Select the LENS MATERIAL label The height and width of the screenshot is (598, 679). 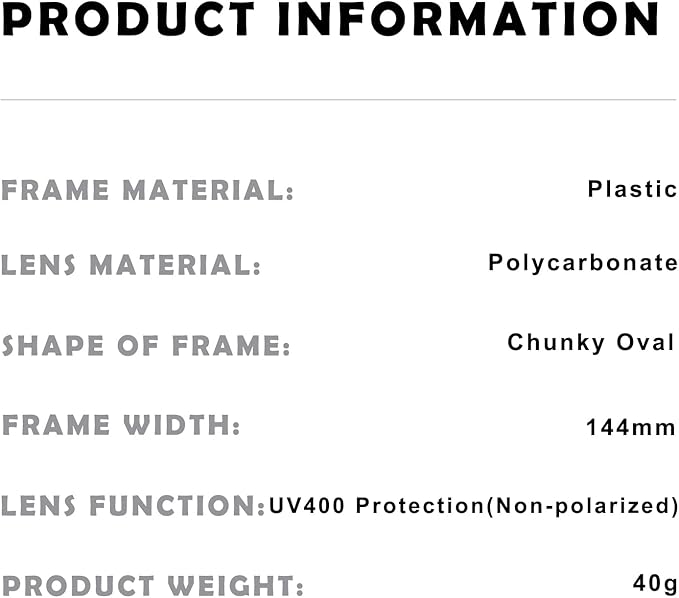131,265
